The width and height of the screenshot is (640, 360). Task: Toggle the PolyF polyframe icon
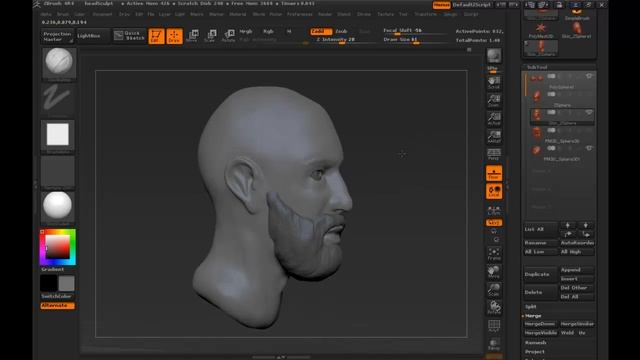point(494,327)
